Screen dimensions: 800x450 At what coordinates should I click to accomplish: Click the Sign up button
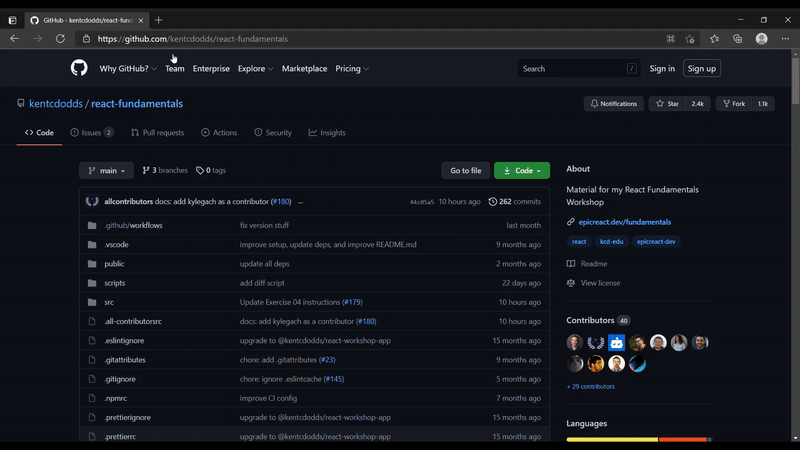pos(702,68)
